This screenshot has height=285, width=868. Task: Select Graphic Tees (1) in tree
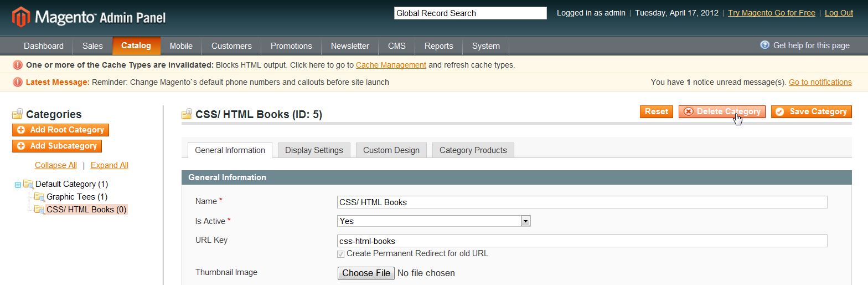pos(77,197)
